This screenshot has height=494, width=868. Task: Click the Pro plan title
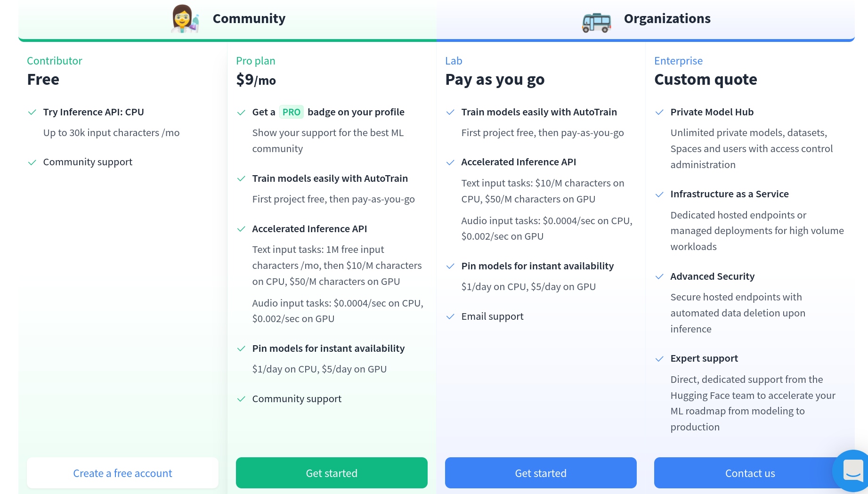coord(255,61)
